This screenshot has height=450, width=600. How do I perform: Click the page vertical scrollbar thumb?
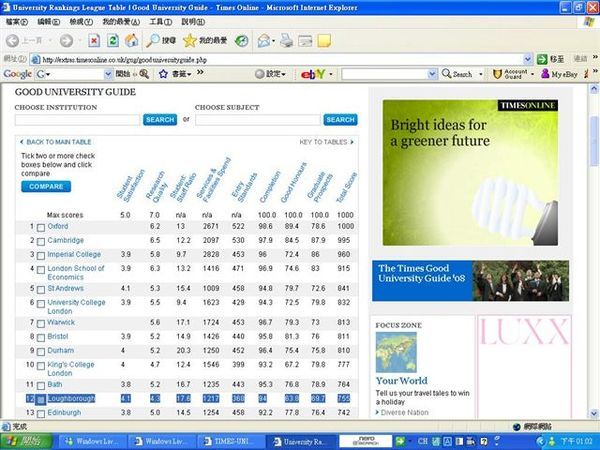point(594,142)
